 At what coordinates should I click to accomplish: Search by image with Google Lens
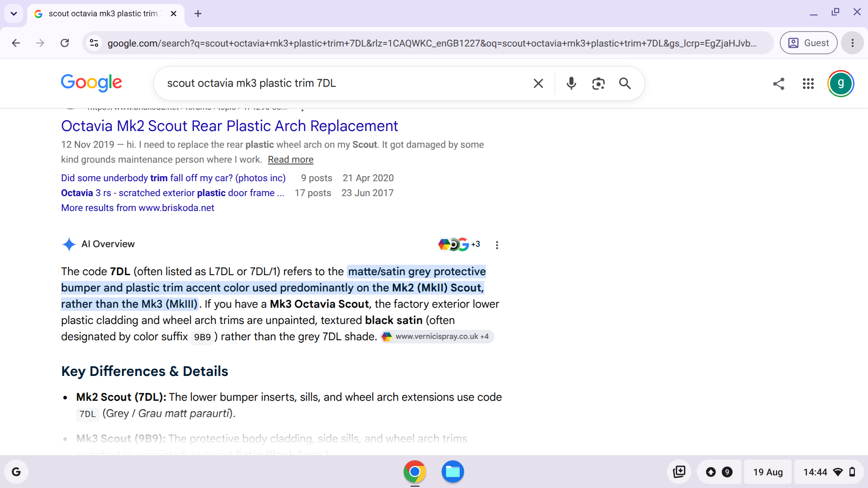click(598, 83)
